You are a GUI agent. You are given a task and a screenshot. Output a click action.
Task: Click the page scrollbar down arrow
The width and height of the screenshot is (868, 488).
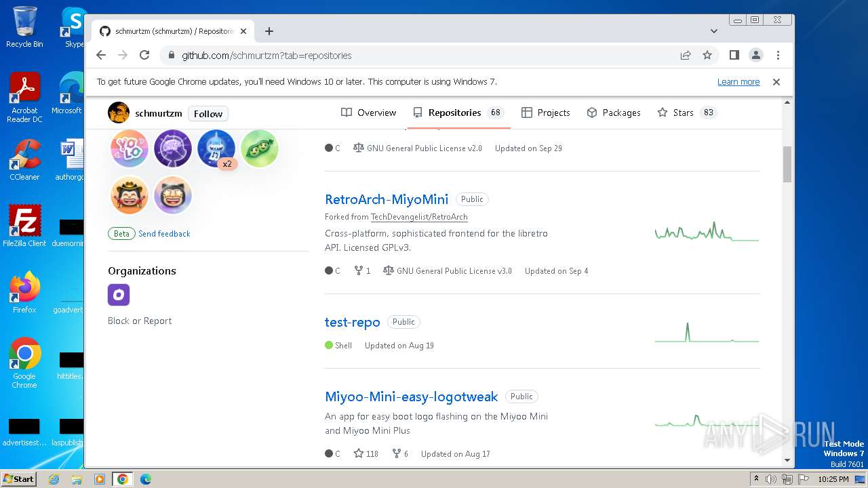787,460
